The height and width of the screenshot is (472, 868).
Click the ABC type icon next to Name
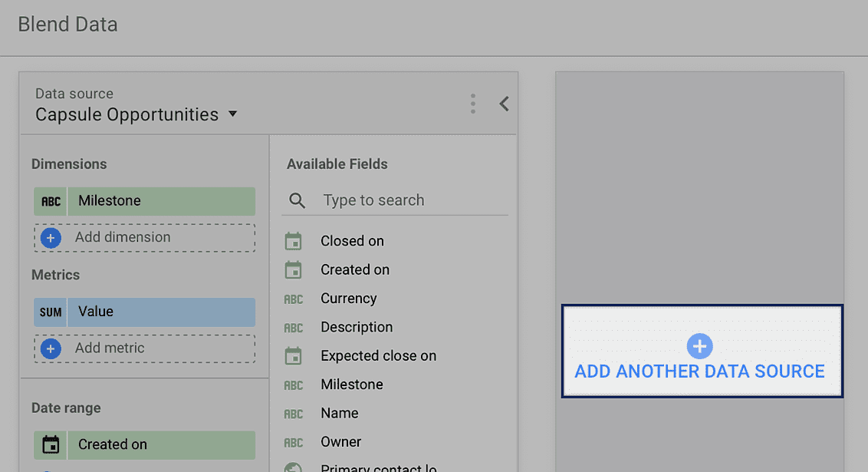click(x=294, y=414)
